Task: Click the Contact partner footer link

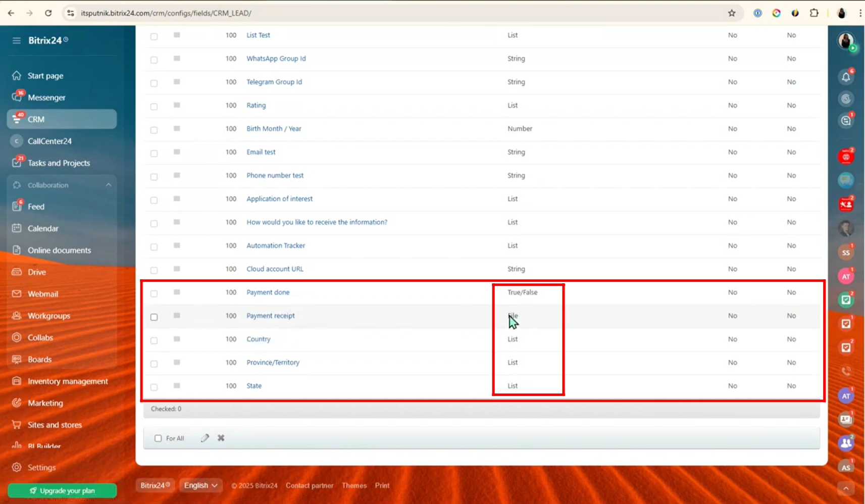Action: click(x=310, y=485)
